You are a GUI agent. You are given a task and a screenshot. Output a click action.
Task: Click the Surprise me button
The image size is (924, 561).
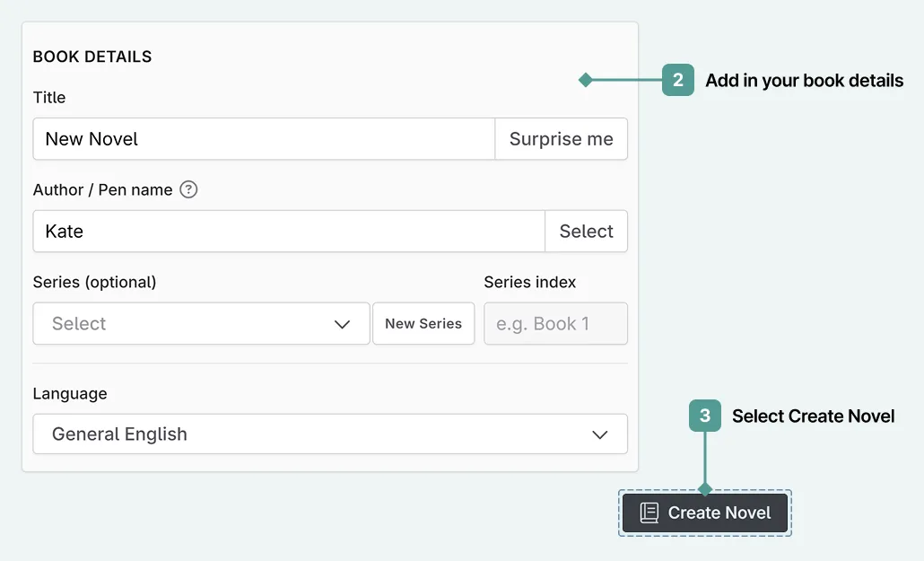pyautogui.click(x=561, y=138)
